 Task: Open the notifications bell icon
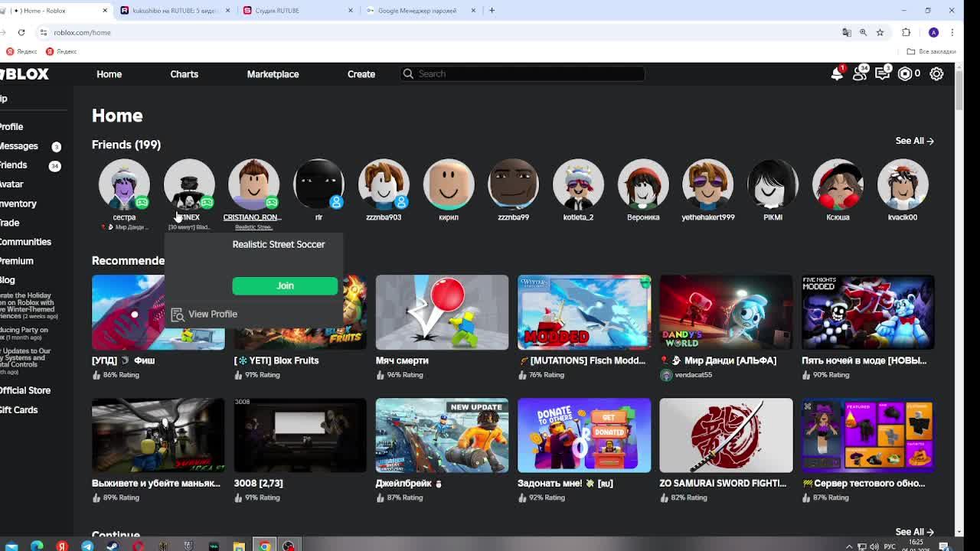(837, 73)
